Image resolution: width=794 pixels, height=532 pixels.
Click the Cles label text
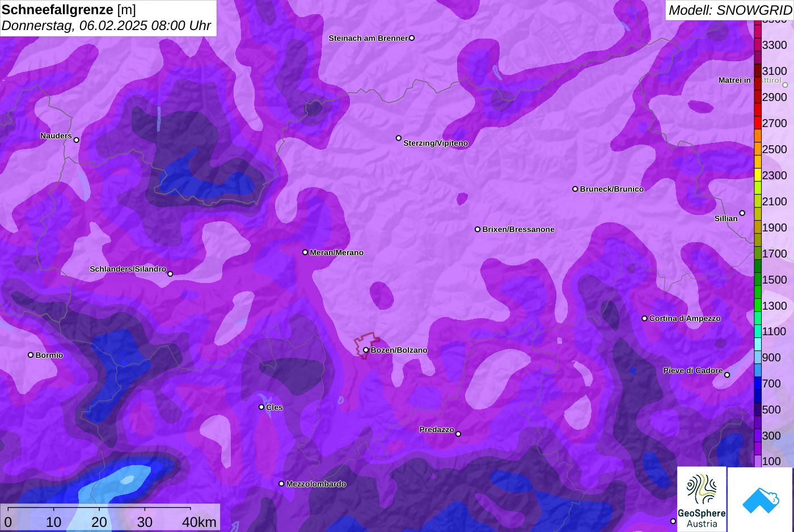274,407
